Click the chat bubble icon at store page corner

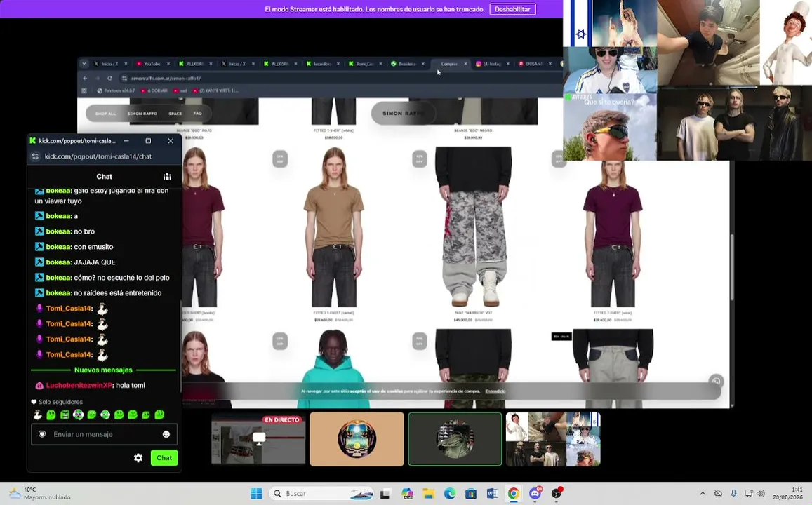(x=716, y=382)
